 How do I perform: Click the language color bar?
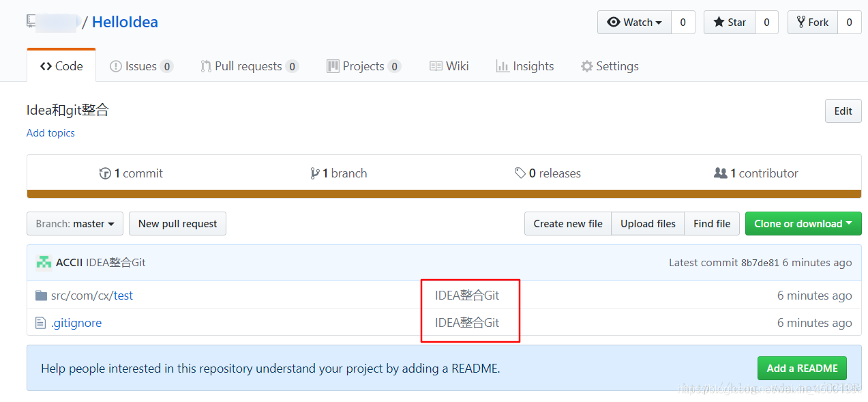pyautogui.click(x=444, y=194)
